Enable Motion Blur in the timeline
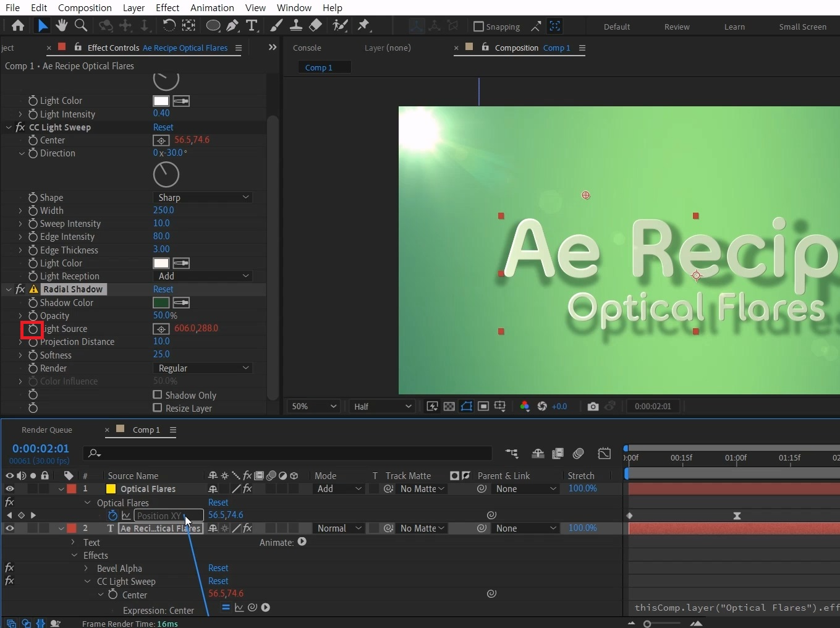 click(x=579, y=454)
